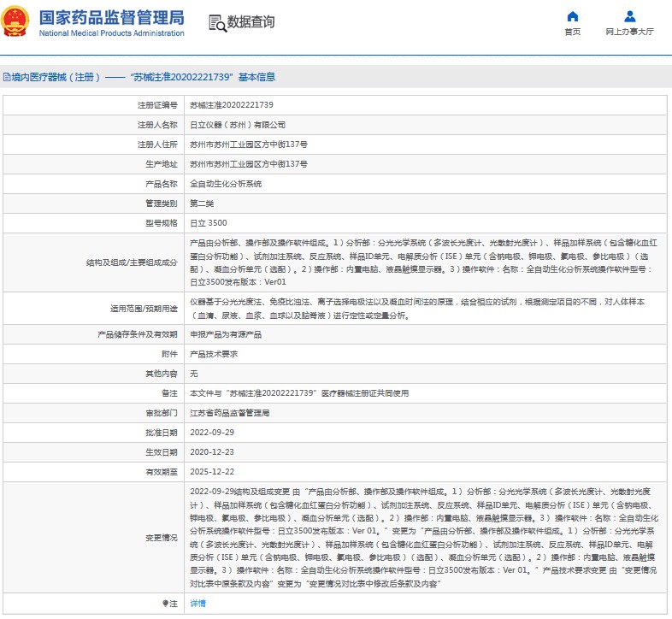The image size is (672, 619).
Task: Click the model value 日立 3500
Action: (209, 223)
